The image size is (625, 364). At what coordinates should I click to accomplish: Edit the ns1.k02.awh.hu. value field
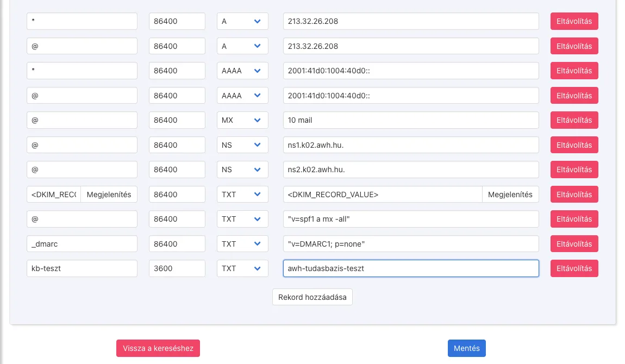coord(411,145)
